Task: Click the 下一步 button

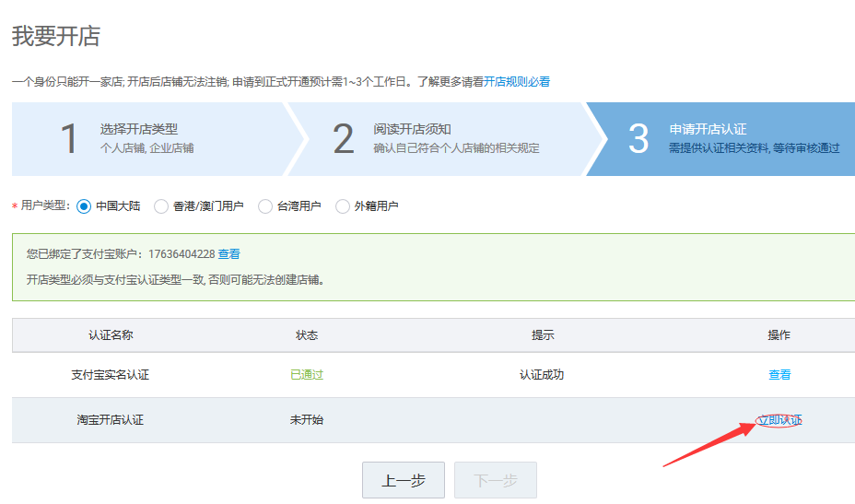Action: [x=496, y=480]
